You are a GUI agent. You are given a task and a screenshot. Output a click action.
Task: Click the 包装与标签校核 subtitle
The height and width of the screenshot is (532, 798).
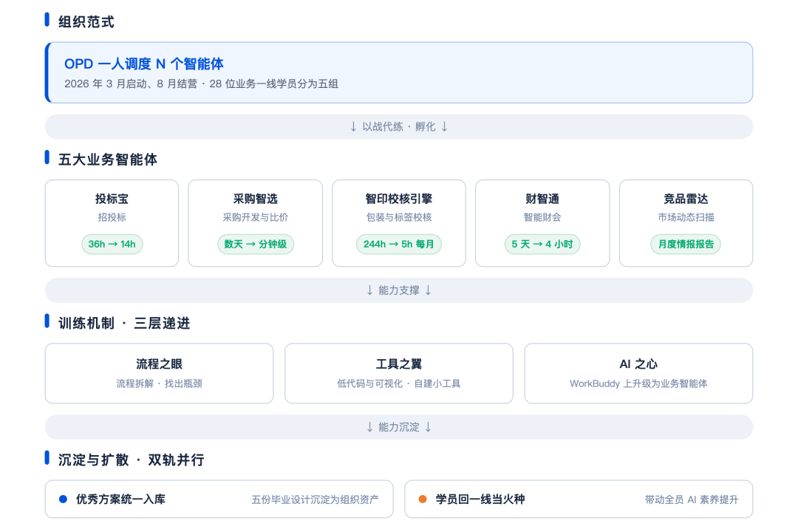[x=398, y=217]
